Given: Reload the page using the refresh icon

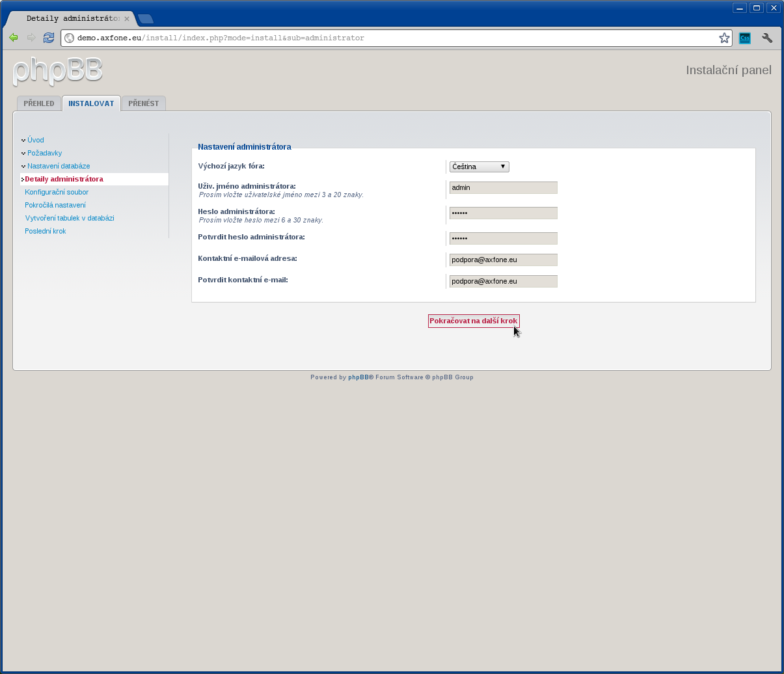Looking at the screenshot, I should (x=48, y=38).
